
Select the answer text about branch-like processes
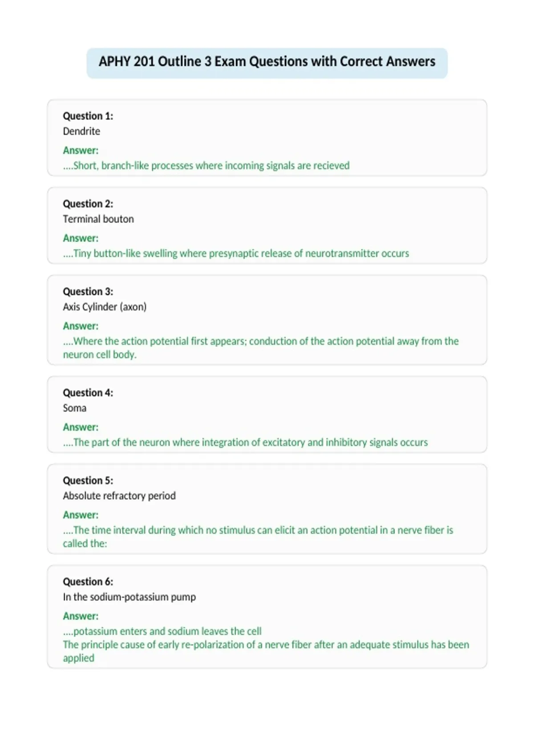point(206,165)
